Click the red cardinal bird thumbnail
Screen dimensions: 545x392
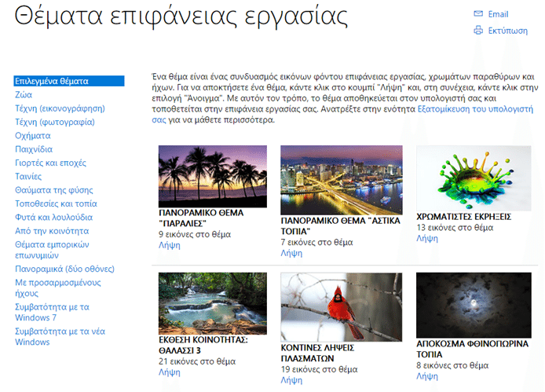342,307
